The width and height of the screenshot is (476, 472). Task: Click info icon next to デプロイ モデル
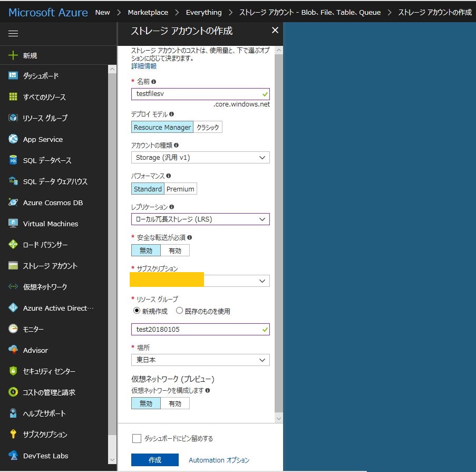(171, 114)
